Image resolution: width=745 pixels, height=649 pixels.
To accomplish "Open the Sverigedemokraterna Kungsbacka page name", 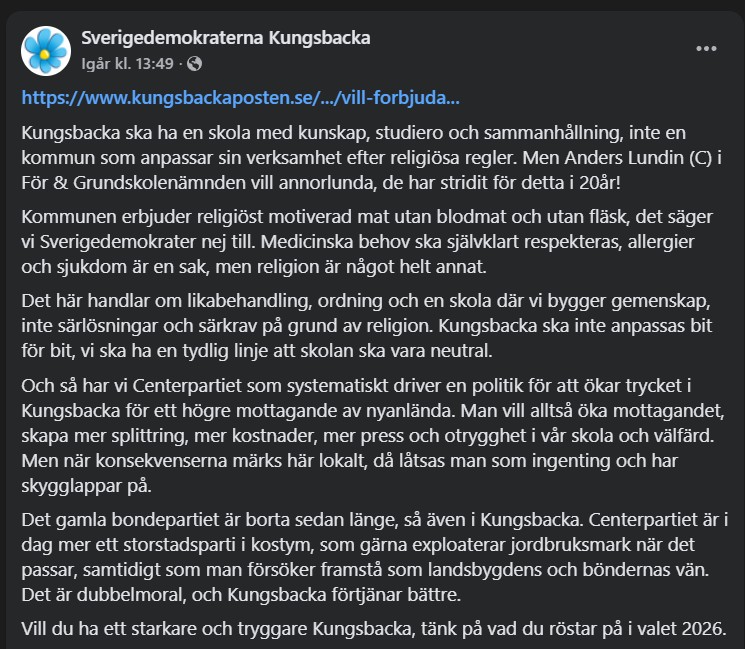I will tap(225, 39).
